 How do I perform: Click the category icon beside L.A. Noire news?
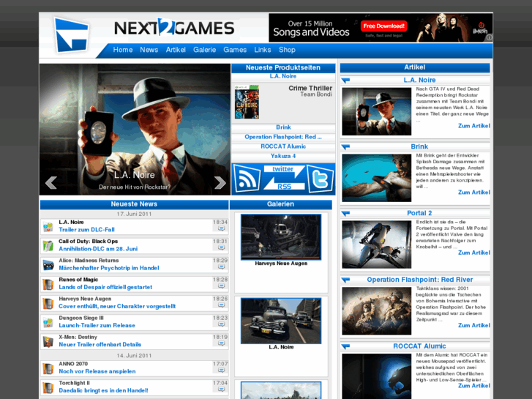(x=48, y=227)
